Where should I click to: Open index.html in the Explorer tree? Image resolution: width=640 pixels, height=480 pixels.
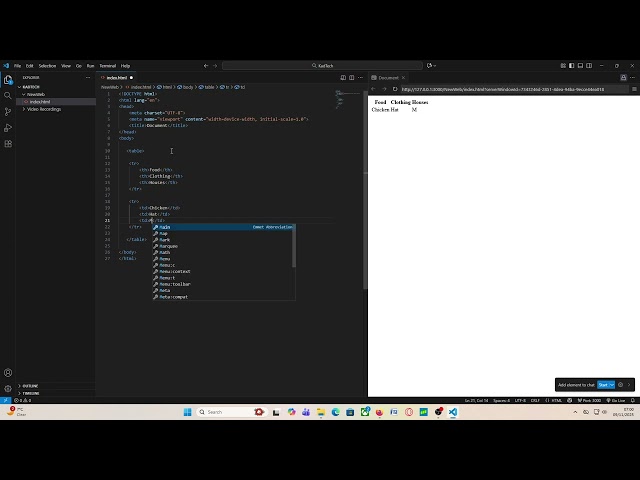coord(40,102)
